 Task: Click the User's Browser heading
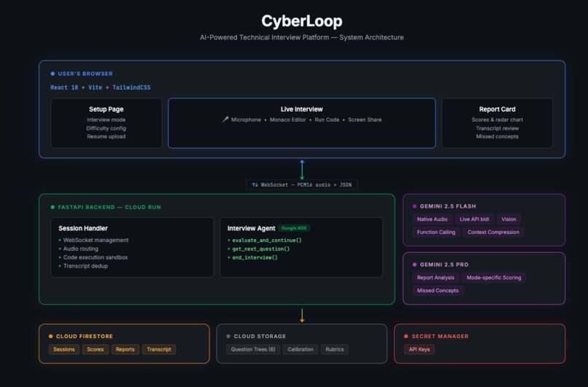point(85,74)
